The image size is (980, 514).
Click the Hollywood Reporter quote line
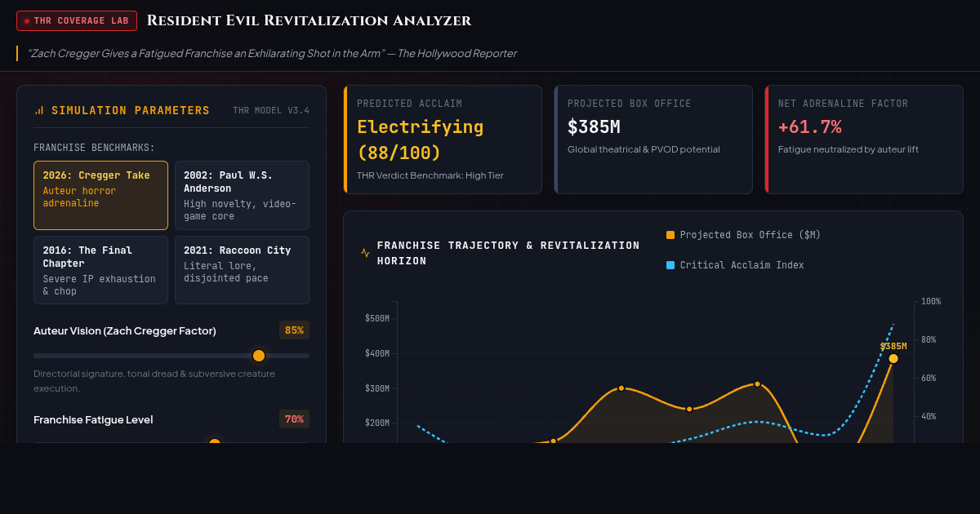272,53
